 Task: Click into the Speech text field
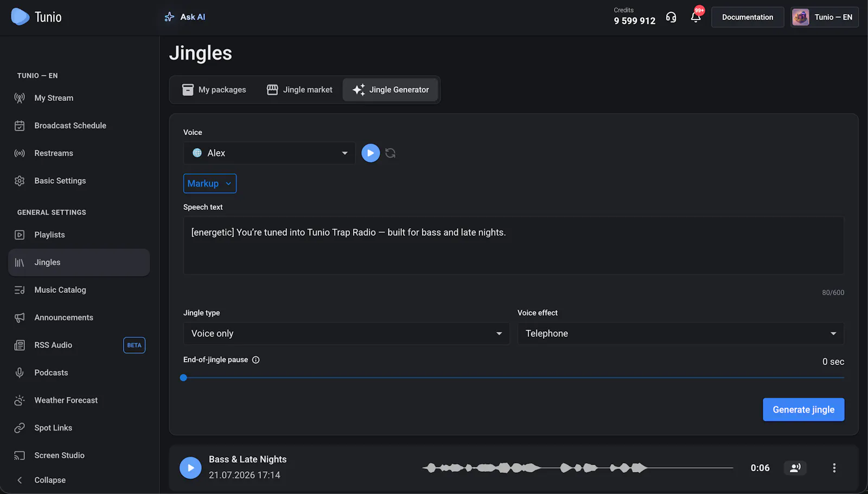point(513,246)
